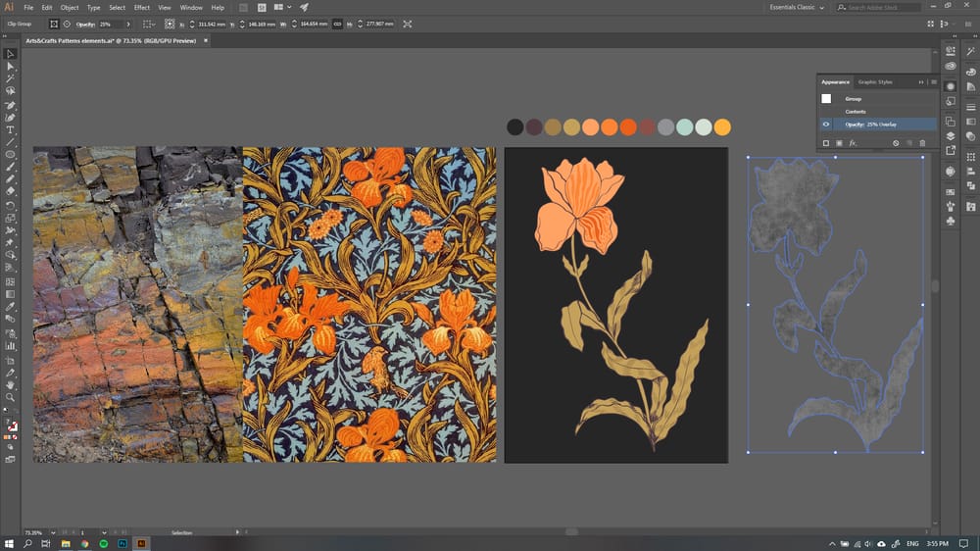The width and height of the screenshot is (980, 551).
Task: Open File Explorer from taskbar
Action: click(65, 543)
